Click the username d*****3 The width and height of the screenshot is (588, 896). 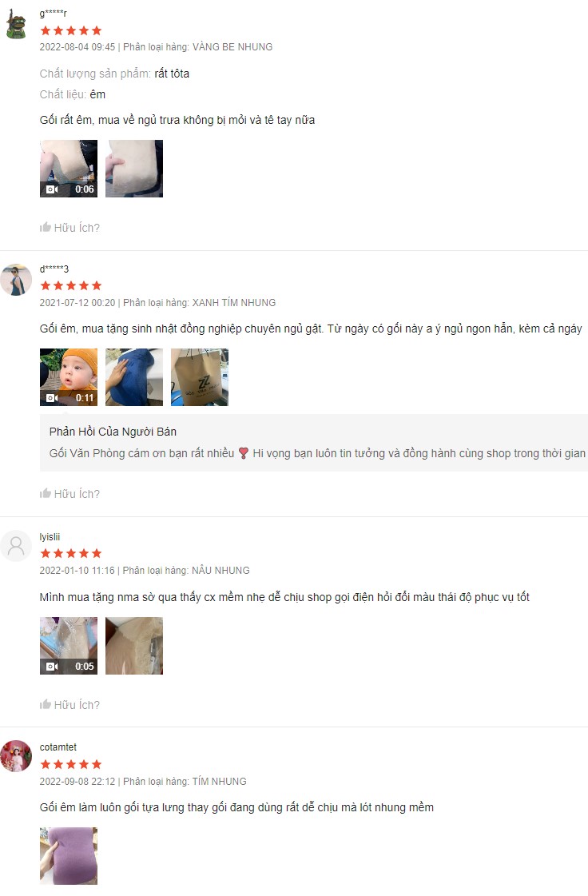pyautogui.click(x=54, y=269)
